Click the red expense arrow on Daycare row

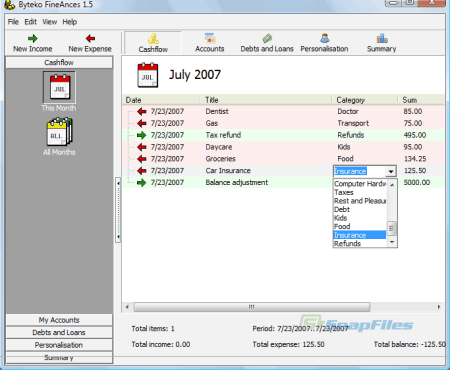[x=142, y=147]
